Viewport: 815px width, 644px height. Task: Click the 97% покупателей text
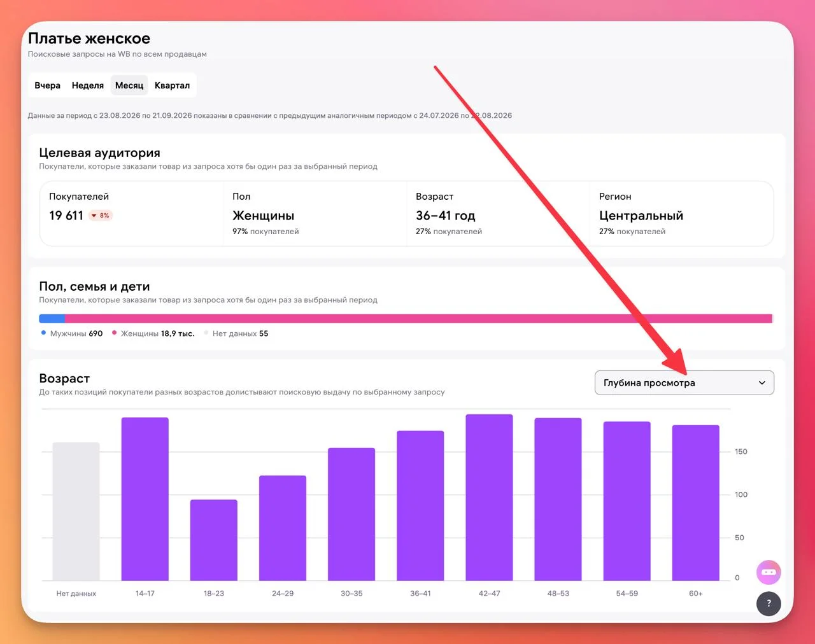[x=266, y=232]
